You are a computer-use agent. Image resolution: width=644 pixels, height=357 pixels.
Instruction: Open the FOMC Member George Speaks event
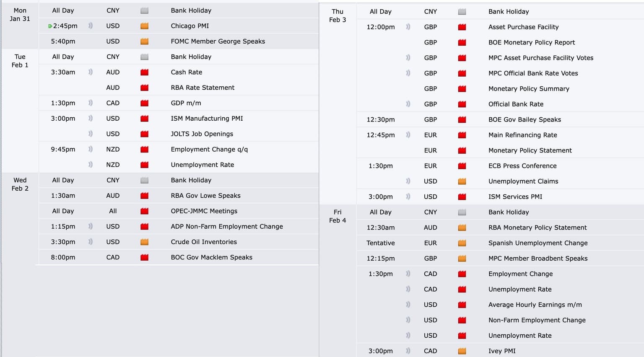tap(218, 41)
